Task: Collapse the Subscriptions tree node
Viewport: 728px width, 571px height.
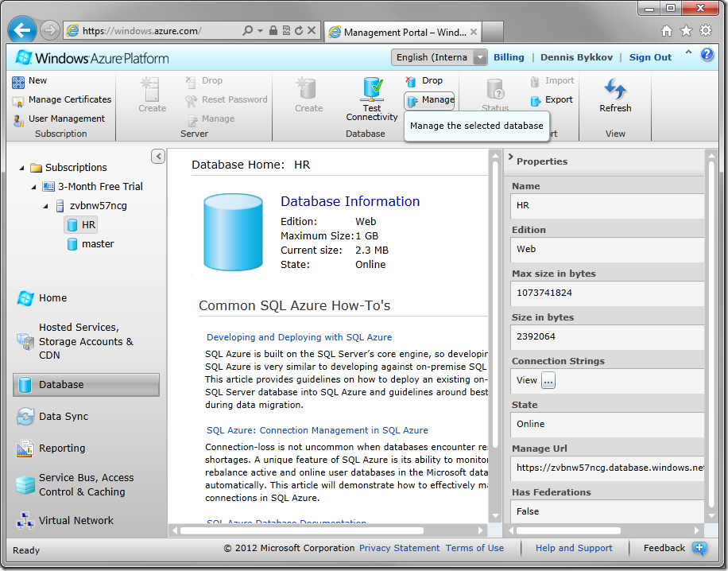Action: (x=21, y=168)
